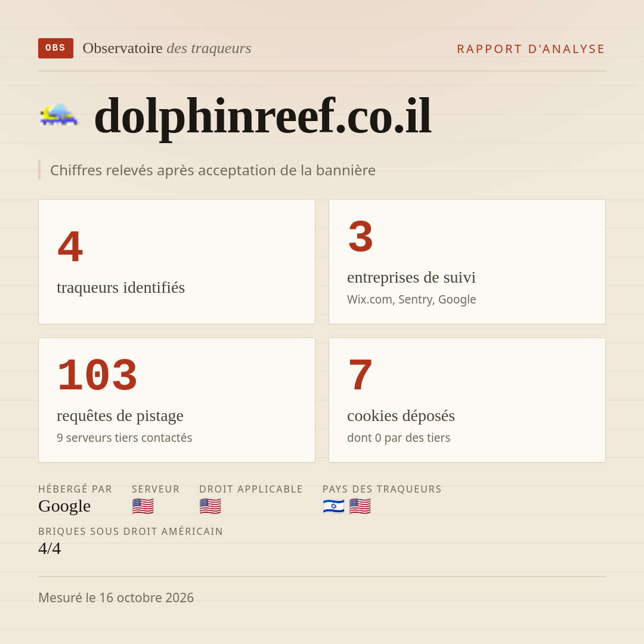Click the 'Hébergé par' label
Viewport: 644px width, 644px height.
75,489
